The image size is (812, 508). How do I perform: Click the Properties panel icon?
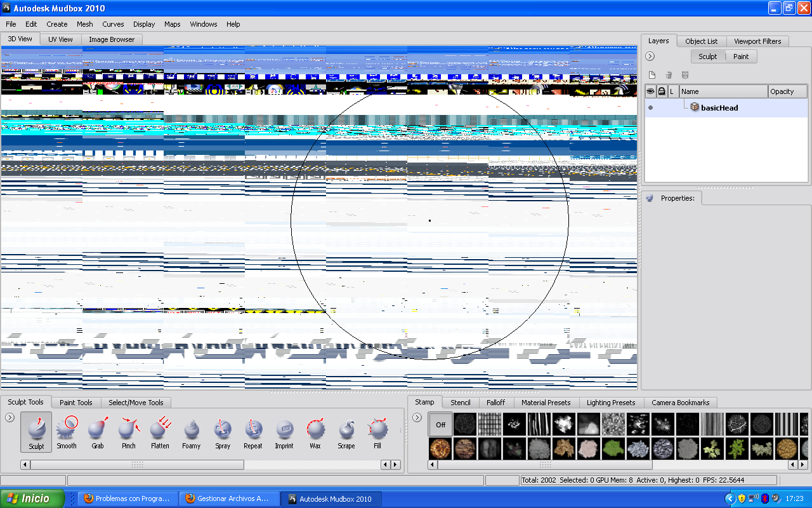tap(650, 198)
